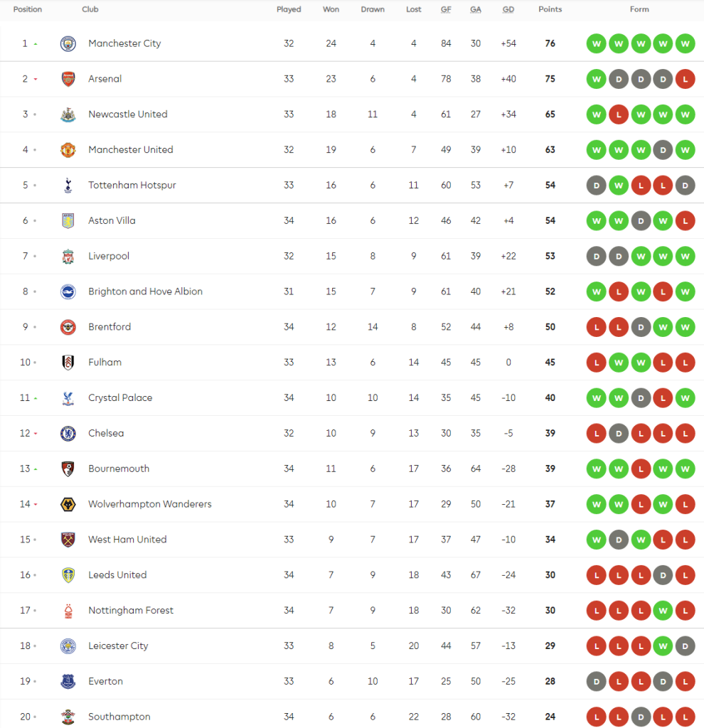Click the Everton club crest

pyautogui.click(x=68, y=682)
